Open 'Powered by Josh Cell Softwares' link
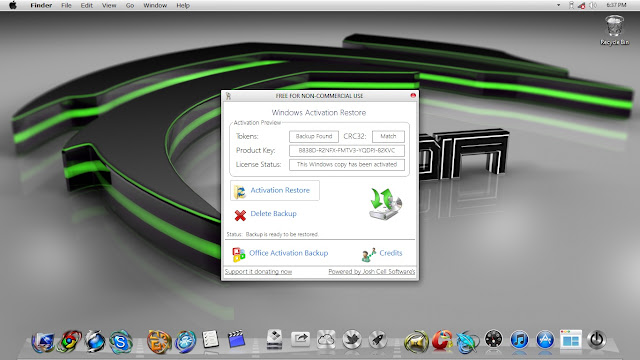This screenshot has height=360, width=640. pyautogui.click(x=371, y=271)
